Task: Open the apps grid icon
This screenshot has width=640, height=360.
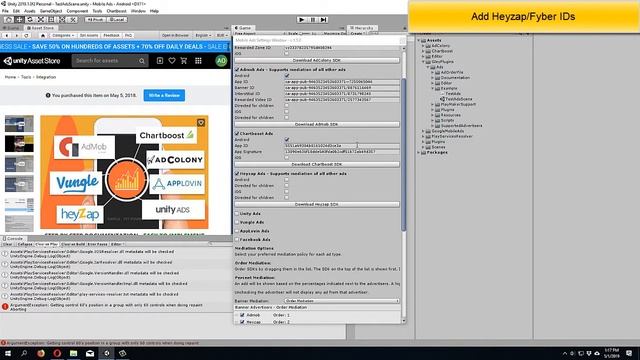Action: coord(198,61)
